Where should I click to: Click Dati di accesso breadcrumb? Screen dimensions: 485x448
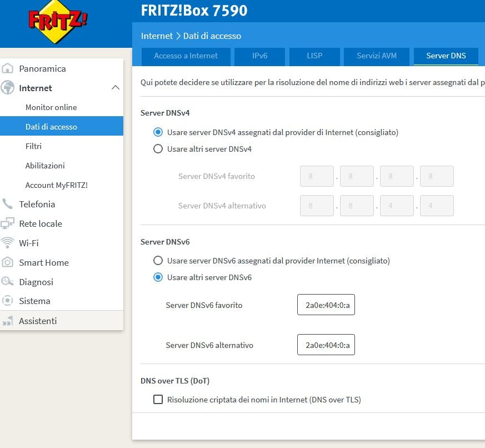point(212,36)
